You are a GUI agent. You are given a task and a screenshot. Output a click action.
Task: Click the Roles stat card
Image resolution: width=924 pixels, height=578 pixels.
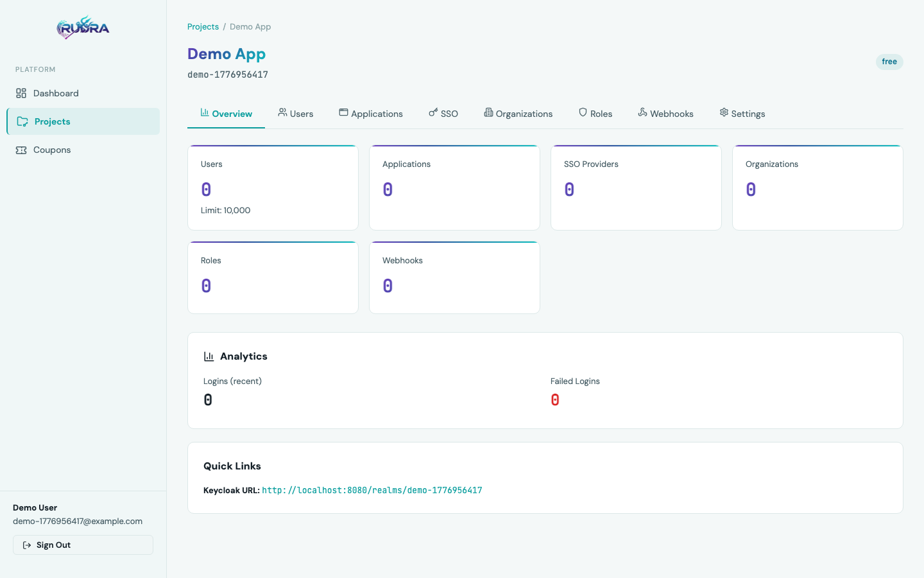pyautogui.click(x=273, y=277)
